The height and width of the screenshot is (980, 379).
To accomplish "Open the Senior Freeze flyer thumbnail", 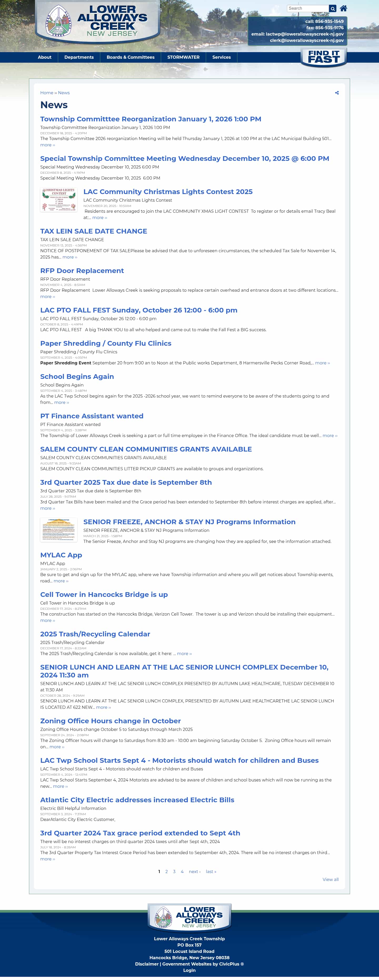I will point(59,530).
